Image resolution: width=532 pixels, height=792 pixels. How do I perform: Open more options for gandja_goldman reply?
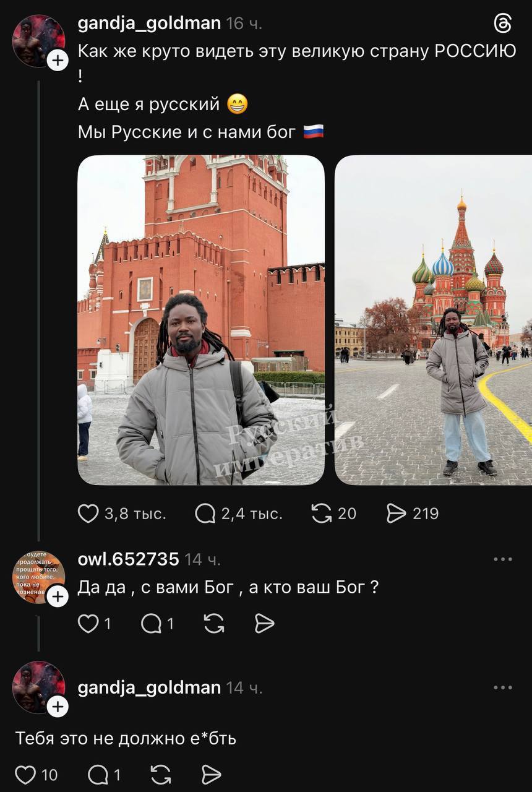click(x=503, y=687)
